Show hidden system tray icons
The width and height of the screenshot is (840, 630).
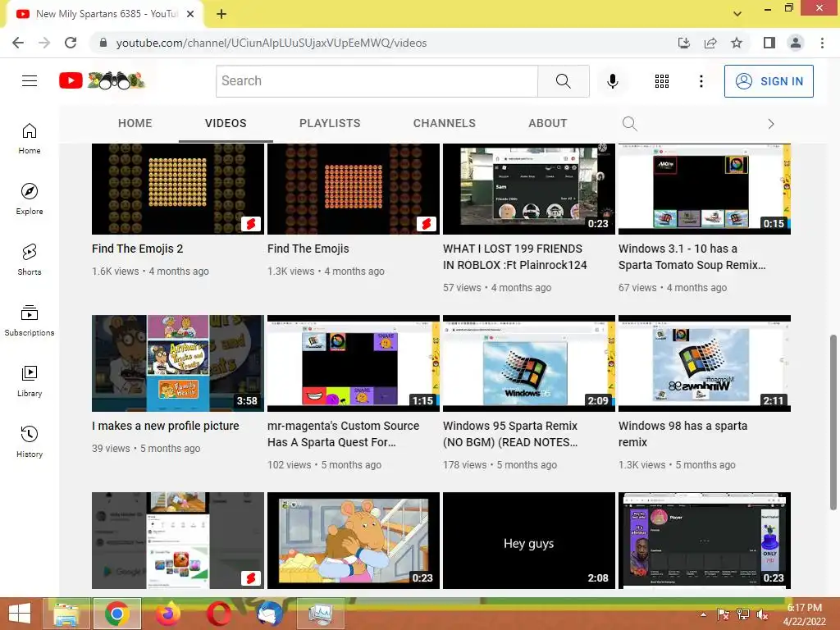click(703, 614)
